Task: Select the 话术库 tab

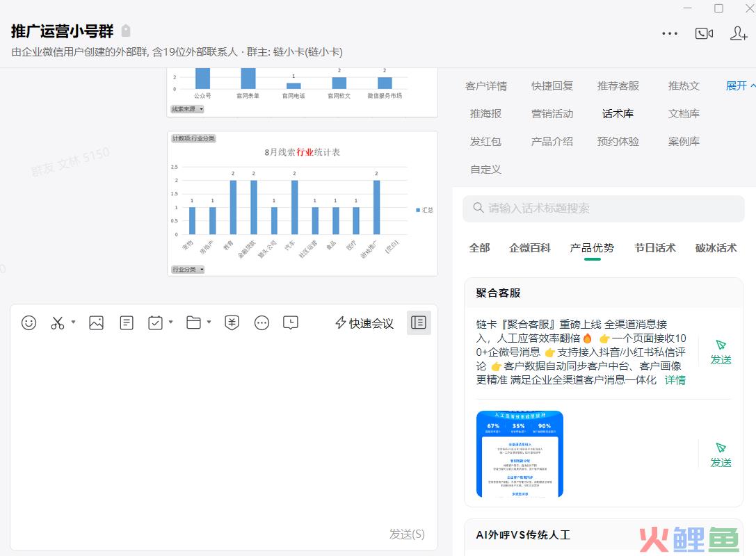Action: click(x=618, y=114)
